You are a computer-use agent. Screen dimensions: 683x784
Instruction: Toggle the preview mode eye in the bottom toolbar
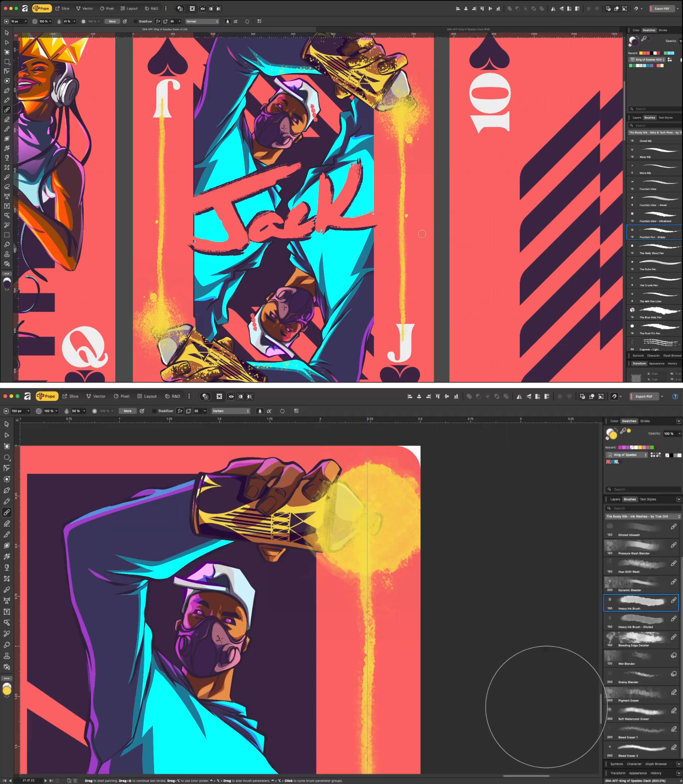(231, 396)
